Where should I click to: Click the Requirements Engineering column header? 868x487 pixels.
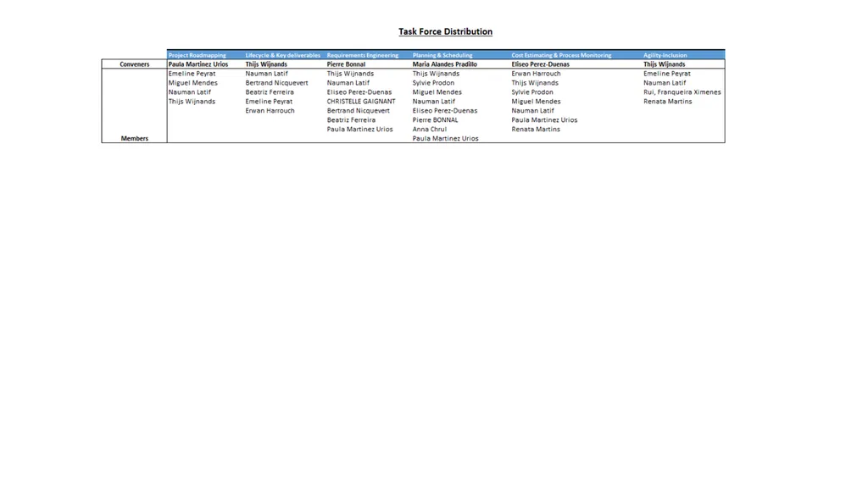click(x=363, y=55)
